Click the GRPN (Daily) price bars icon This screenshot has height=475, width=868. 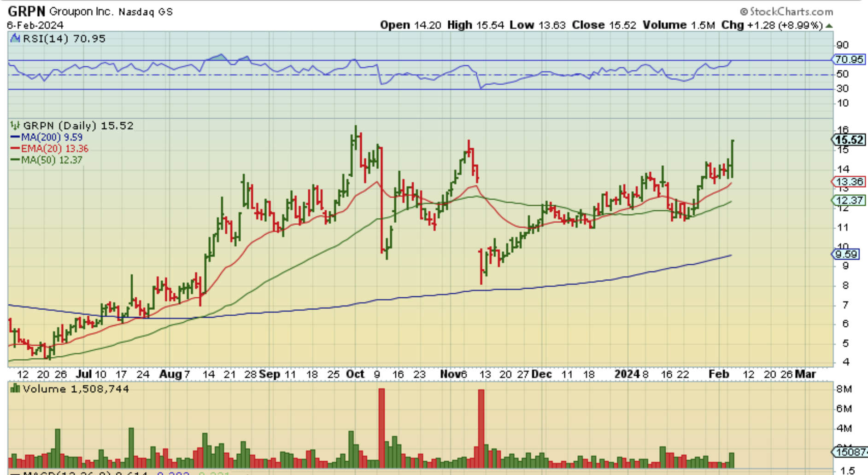coord(15,125)
